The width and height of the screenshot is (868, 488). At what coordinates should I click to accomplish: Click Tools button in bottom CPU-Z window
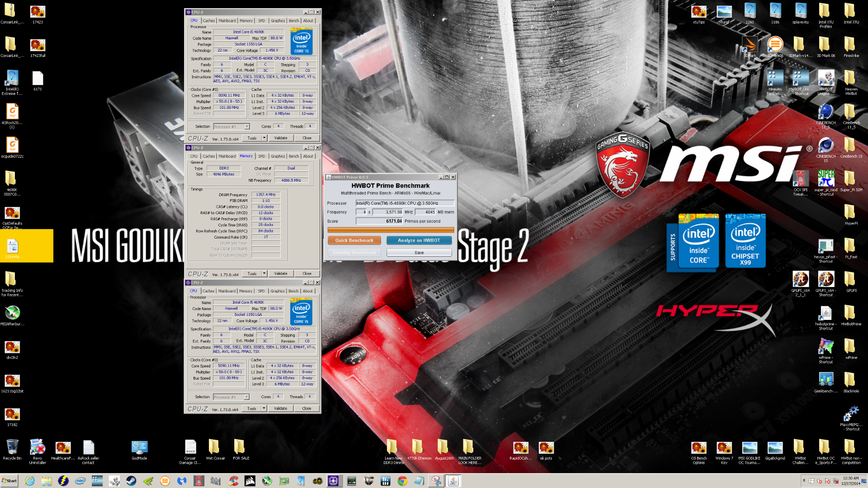[x=252, y=408]
